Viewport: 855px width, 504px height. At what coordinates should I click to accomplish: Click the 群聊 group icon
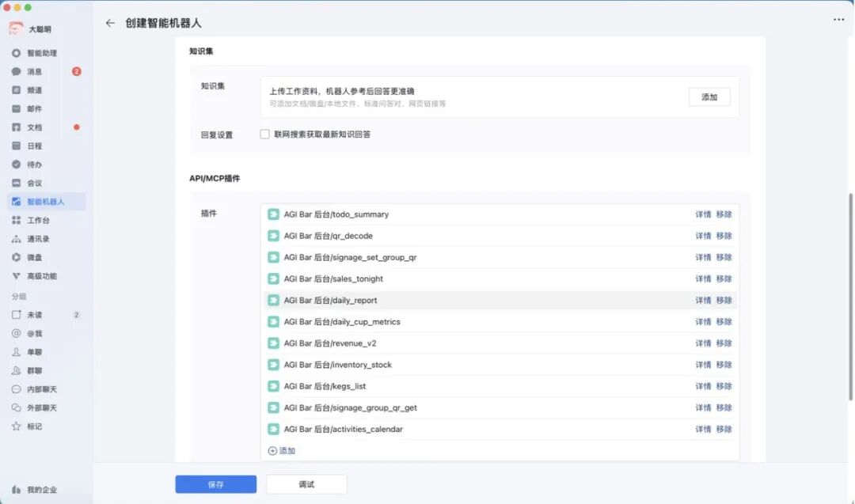pos(17,370)
